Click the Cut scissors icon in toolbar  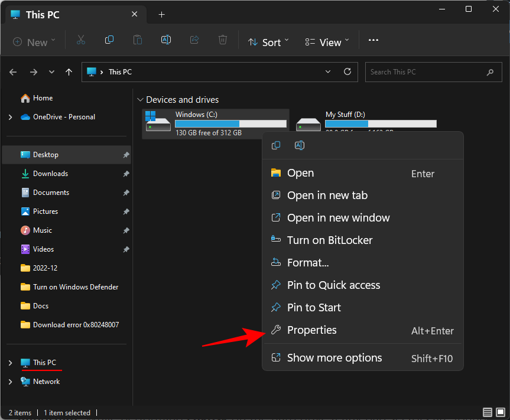click(x=81, y=41)
